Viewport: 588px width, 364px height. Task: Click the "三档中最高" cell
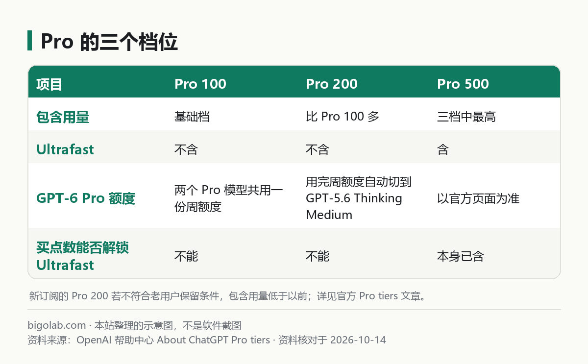coord(466,117)
